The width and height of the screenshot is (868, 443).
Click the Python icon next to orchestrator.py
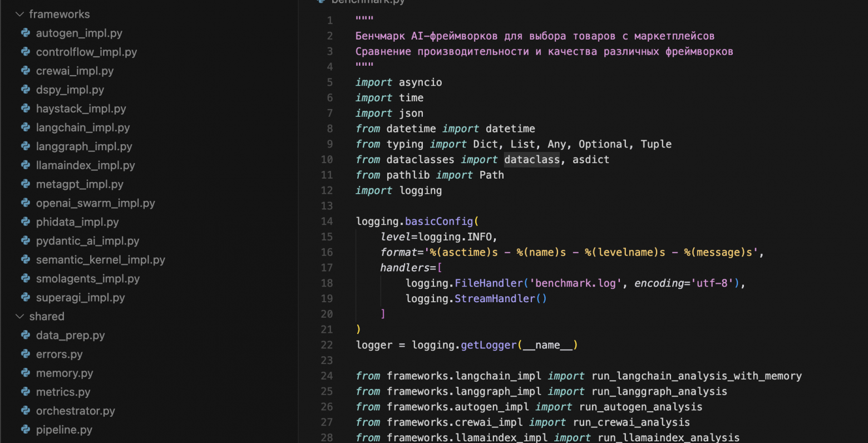pos(26,411)
